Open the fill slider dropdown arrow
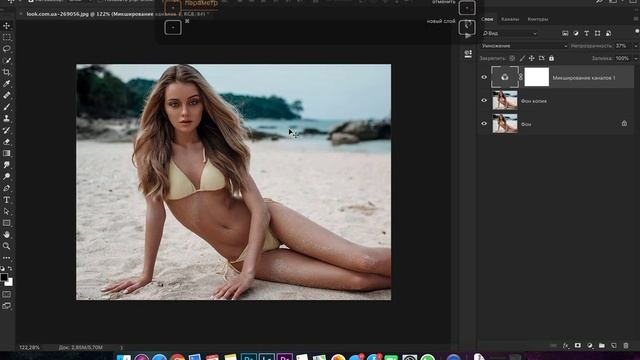 click(636, 58)
